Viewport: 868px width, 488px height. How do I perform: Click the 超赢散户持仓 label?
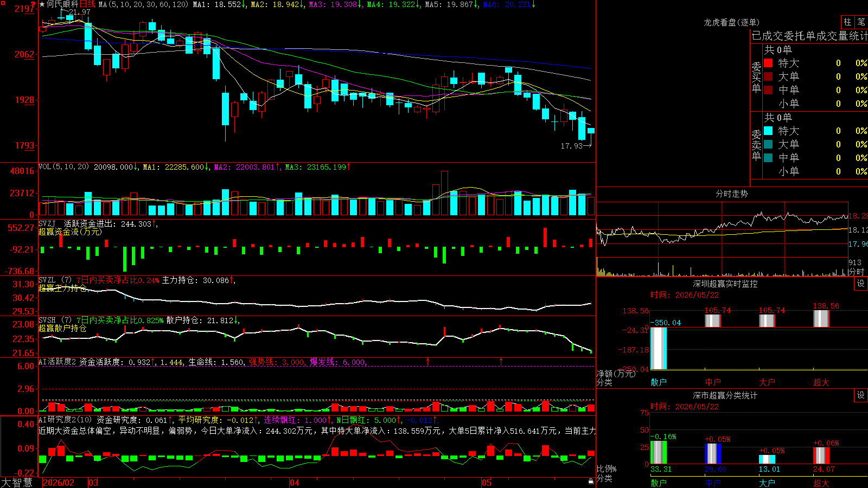62,329
